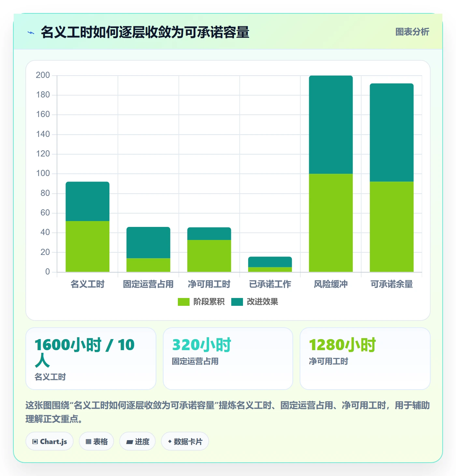This screenshot has height=476, width=456.
Task: Click the 100 y-axis tick label
Action: (43, 173)
